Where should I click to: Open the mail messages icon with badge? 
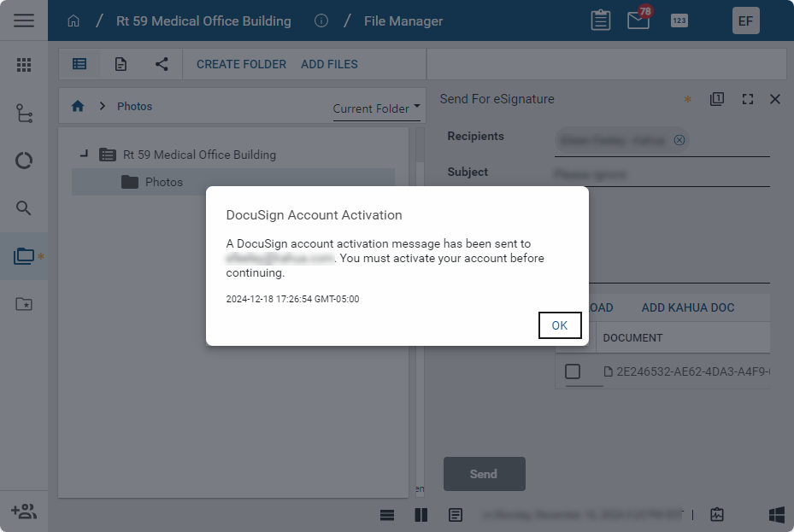(x=638, y=20)
